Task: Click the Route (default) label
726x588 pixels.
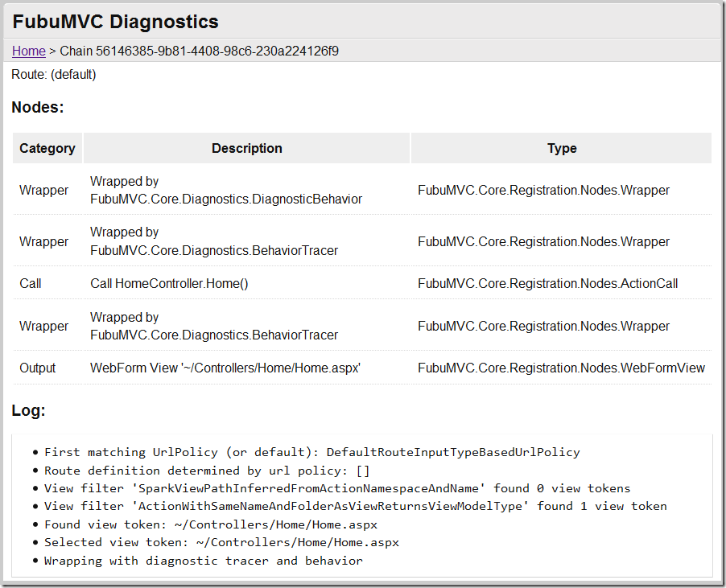Action: [x=54, y=75]
